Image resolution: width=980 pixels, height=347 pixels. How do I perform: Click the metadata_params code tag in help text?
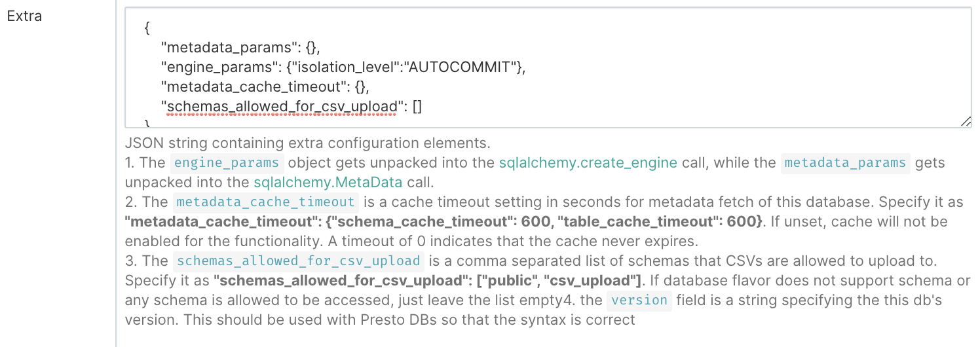tap(846, 163)
